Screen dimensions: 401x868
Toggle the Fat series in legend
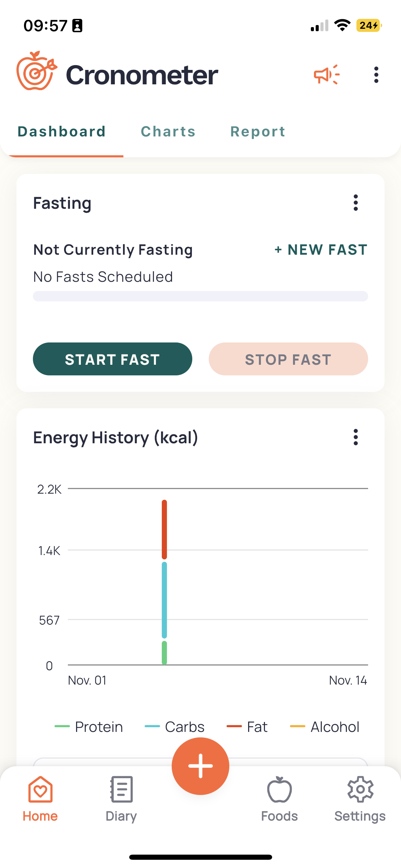[x=247, y=727]
